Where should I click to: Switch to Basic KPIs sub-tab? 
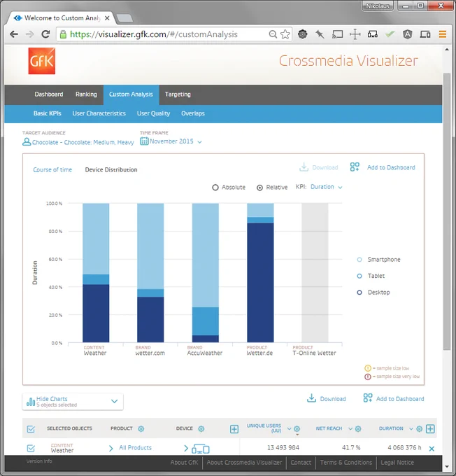point(48,113)
